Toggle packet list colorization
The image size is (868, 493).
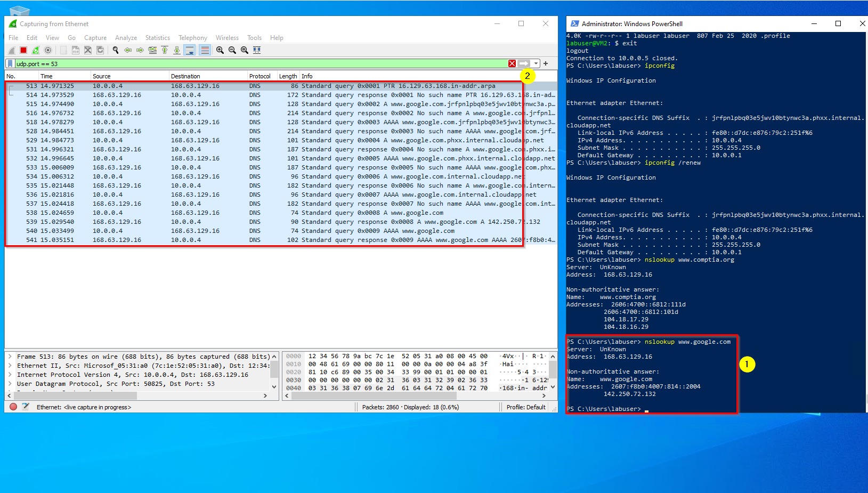click(205, 50)
